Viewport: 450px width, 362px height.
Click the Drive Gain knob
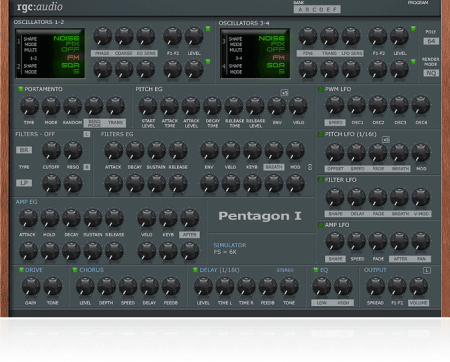[x=31, y=286]
